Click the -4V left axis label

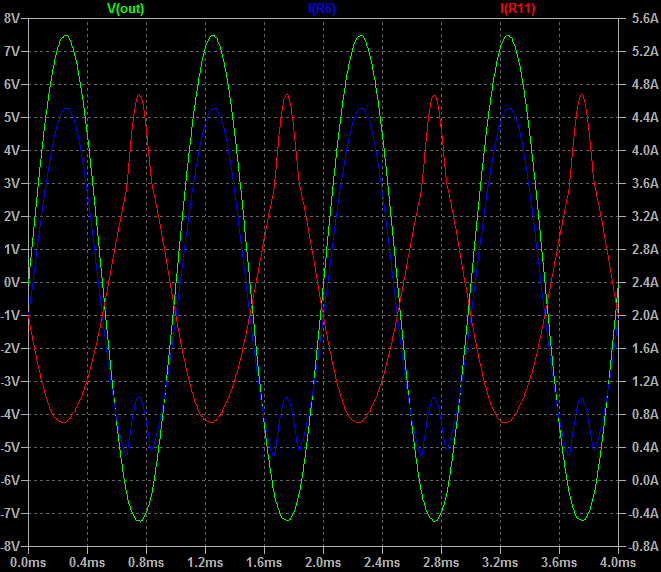[10, 414]
